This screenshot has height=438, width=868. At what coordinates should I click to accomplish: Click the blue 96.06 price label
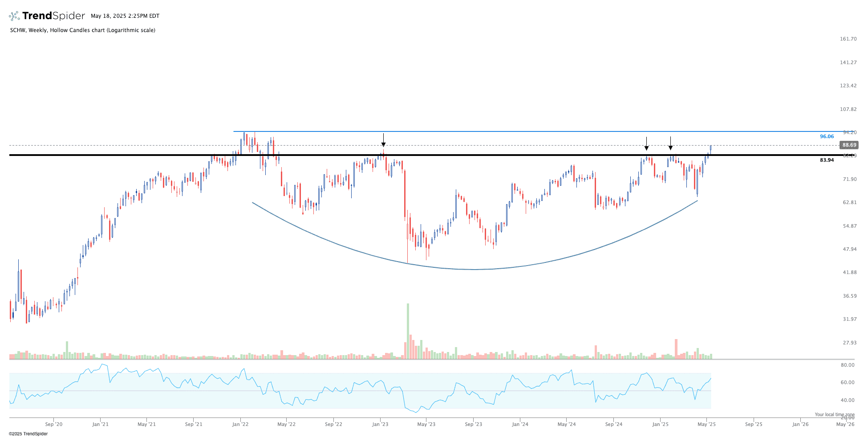pos(827,137)
